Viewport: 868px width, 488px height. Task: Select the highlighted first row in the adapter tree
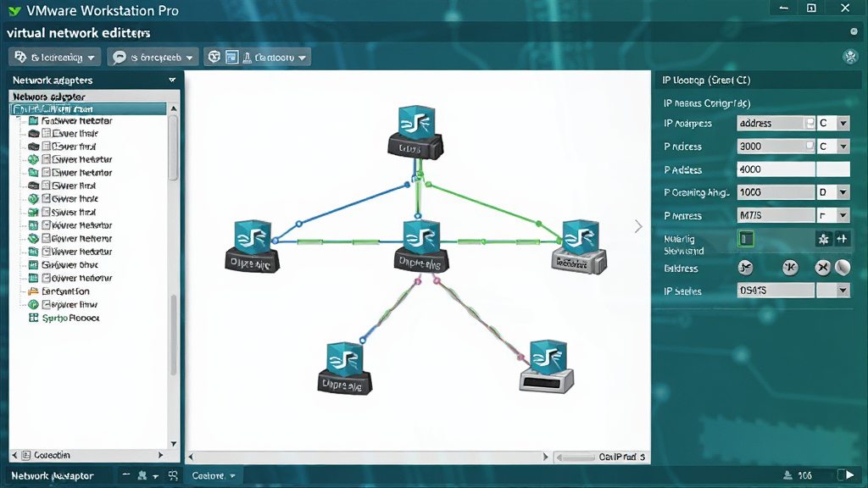(88, 109)
